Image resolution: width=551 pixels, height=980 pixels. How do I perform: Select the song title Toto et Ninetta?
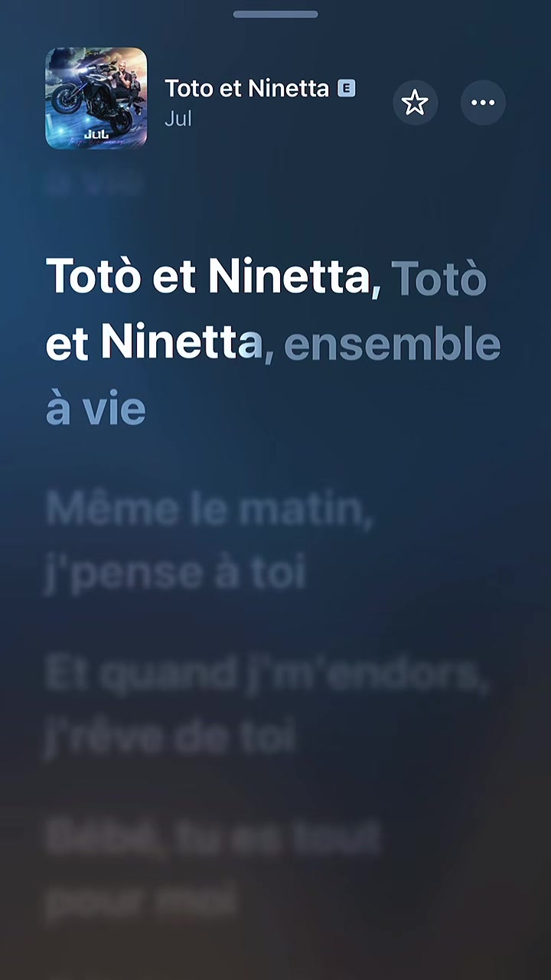tap(246, 89)
